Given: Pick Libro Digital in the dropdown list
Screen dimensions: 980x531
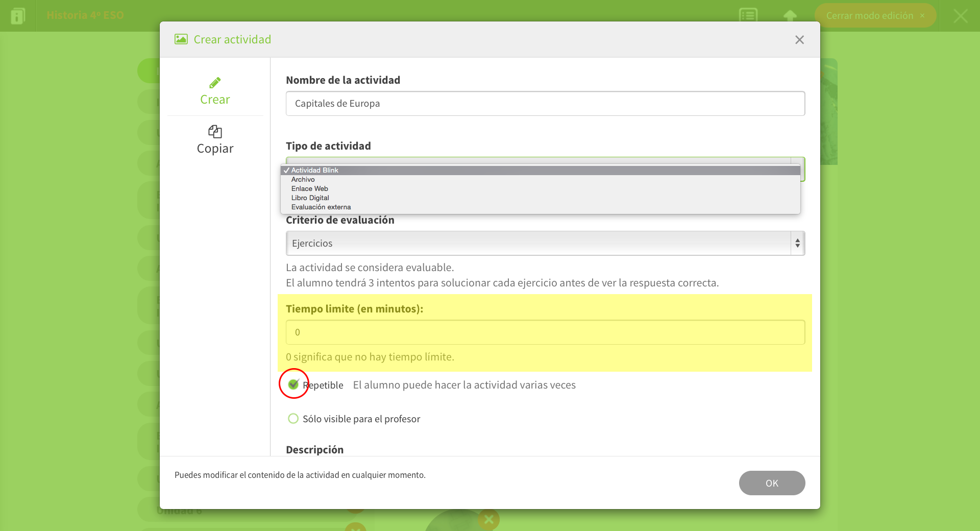Looking at the screenshot, I should (310, 198).
